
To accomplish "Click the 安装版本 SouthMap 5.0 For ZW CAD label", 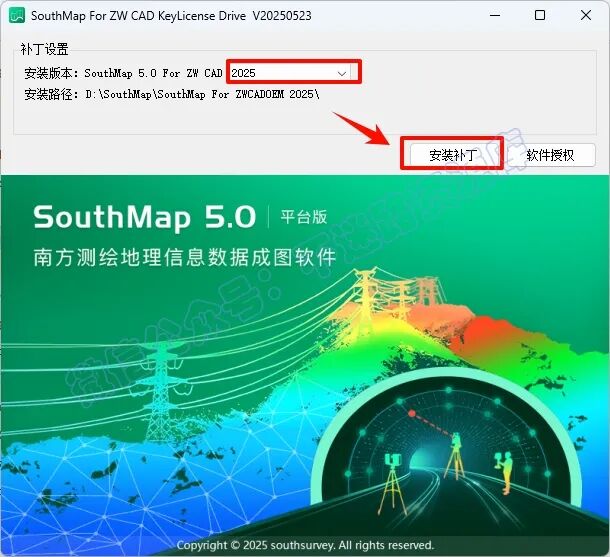I will 123,73.
